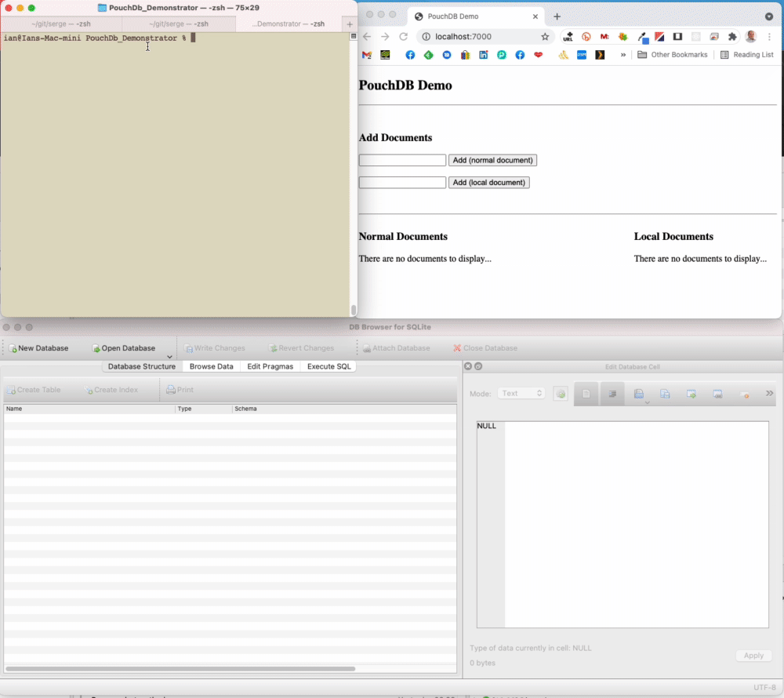Click the normal document text field
Image resolution: width=784 pixels, height=698 pixels.
coord(402,160)
